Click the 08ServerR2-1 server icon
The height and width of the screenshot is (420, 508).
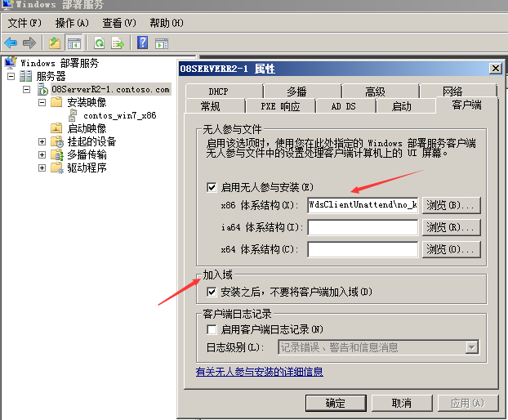point(42,89)
